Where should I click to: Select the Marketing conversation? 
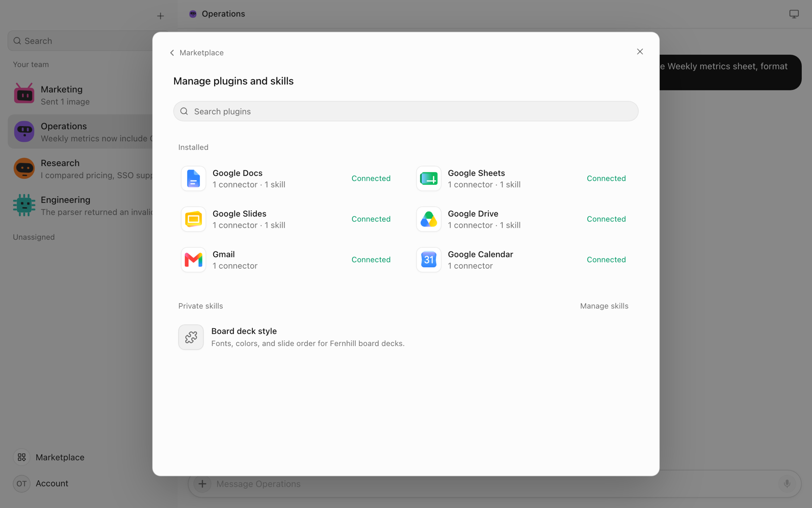pyautogui.click(x=80, y=95)
